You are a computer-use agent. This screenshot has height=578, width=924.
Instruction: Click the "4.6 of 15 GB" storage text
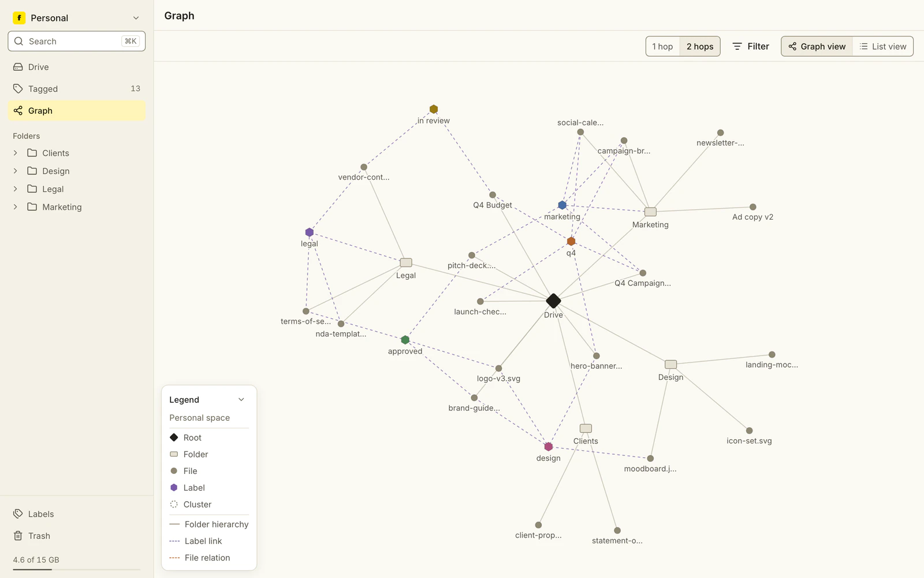pos(36,560)
